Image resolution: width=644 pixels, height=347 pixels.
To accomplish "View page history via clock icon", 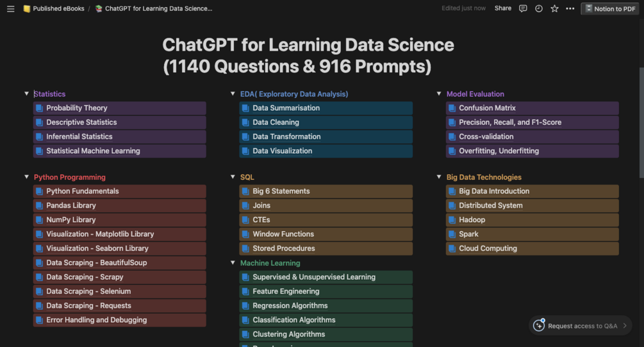I will 539,8.
